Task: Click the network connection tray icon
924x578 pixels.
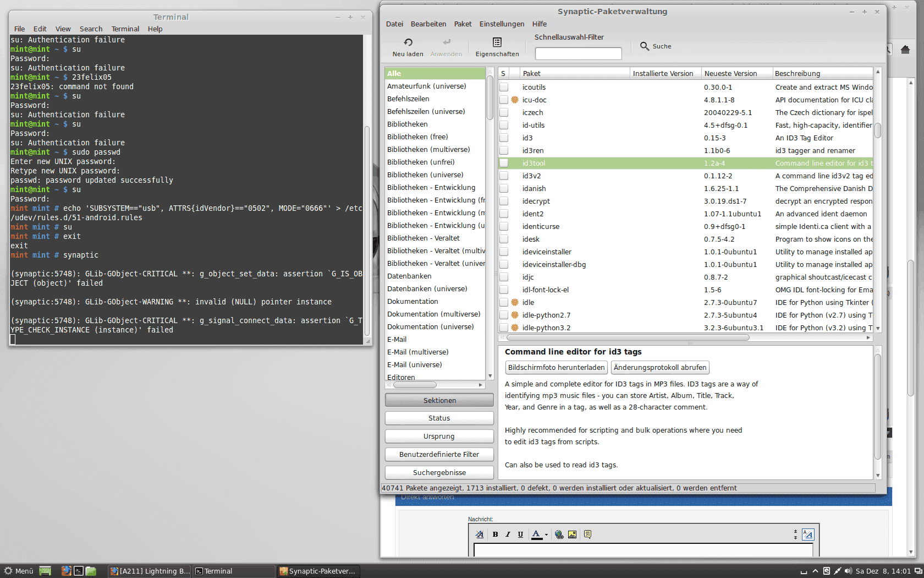Action: [837, 571]
